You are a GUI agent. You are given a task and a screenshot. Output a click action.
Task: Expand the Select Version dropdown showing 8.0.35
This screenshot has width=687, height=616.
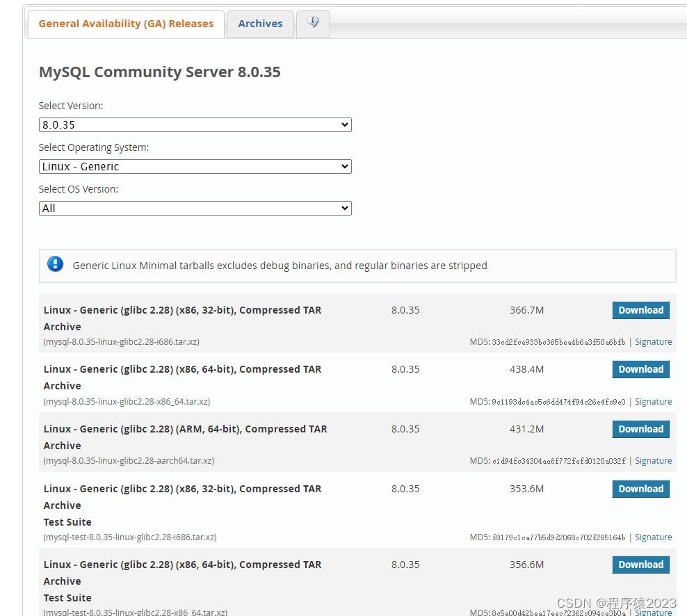click(x=195, y=125)
